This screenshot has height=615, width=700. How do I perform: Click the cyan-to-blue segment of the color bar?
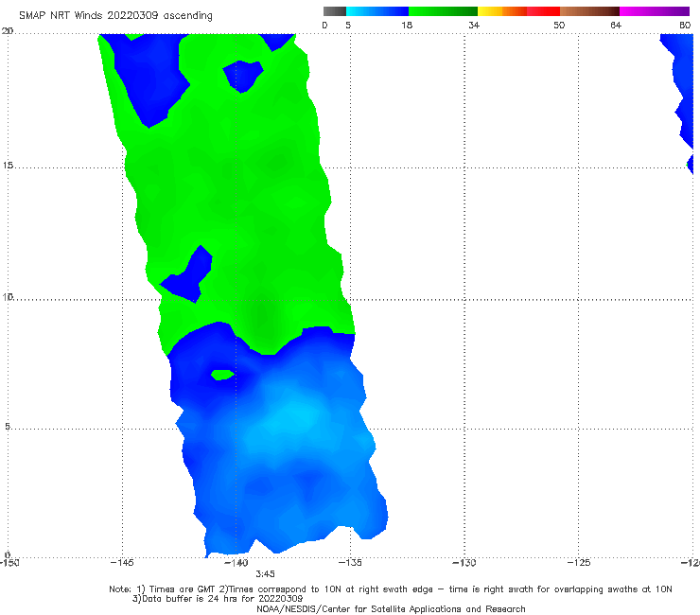point(377,11)
